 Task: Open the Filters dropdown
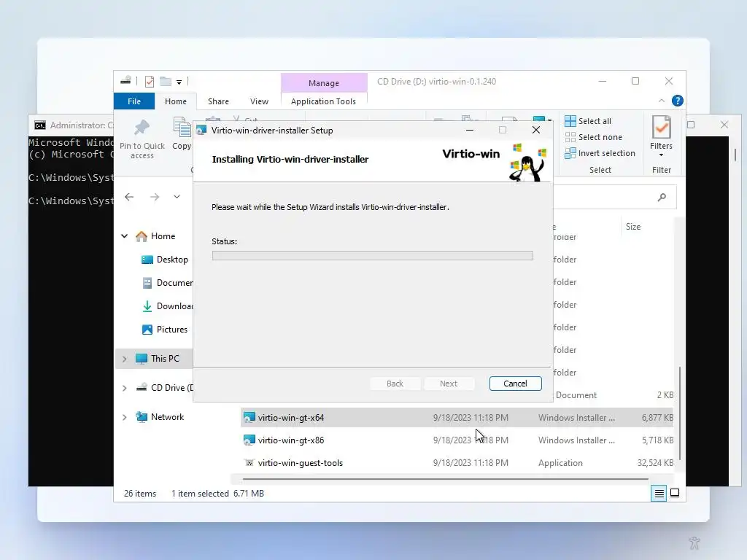661,137
